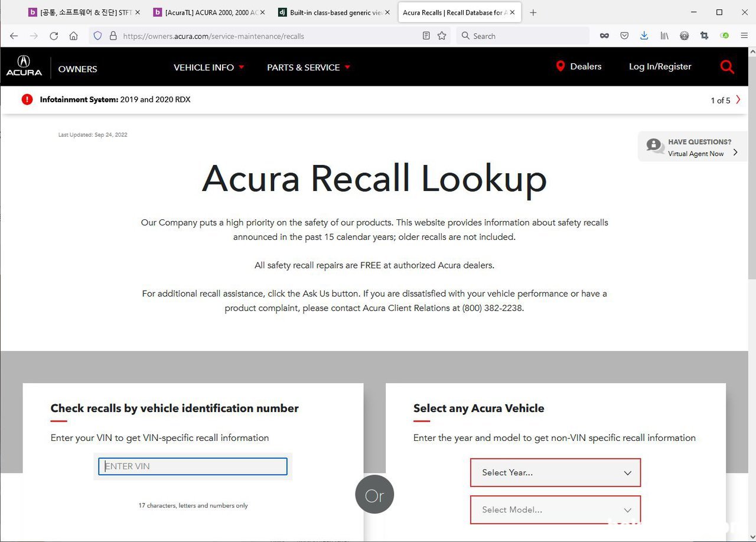Open the Select Model dropdown
Screen dimensions: 756x542
555,509
